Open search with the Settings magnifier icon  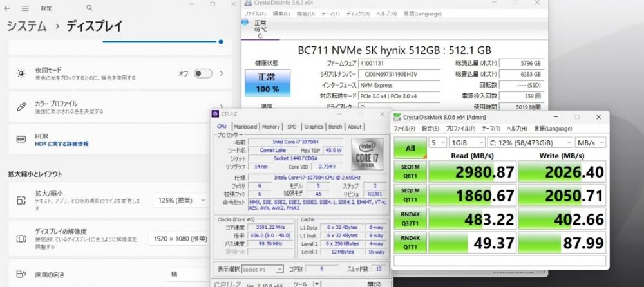pos(90,8)
